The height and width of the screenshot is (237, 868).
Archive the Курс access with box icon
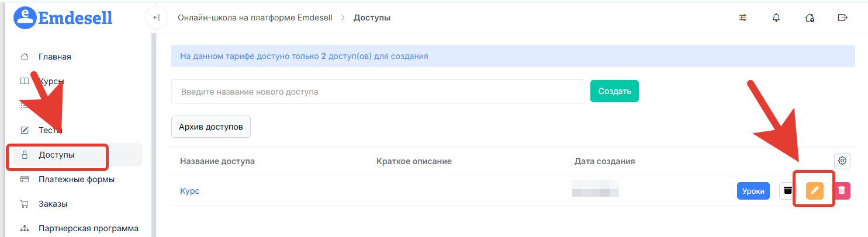788,191
